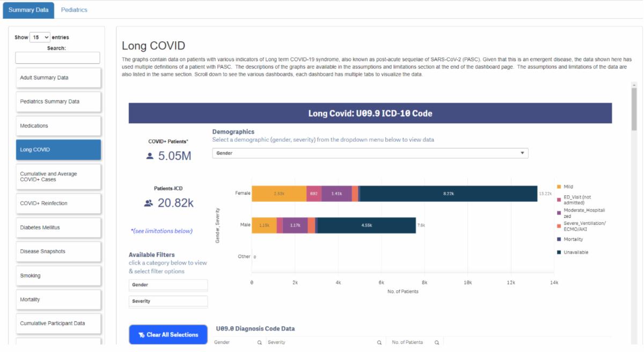Open the Diabetes Mellitus sidebar item
The image size is (644, 352).
tap(58, 228)
